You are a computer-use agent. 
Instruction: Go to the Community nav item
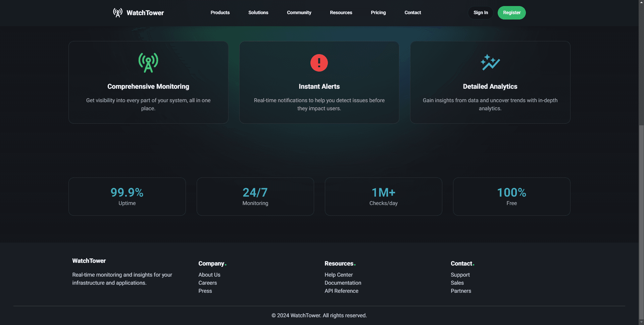[x=299, y=13]
